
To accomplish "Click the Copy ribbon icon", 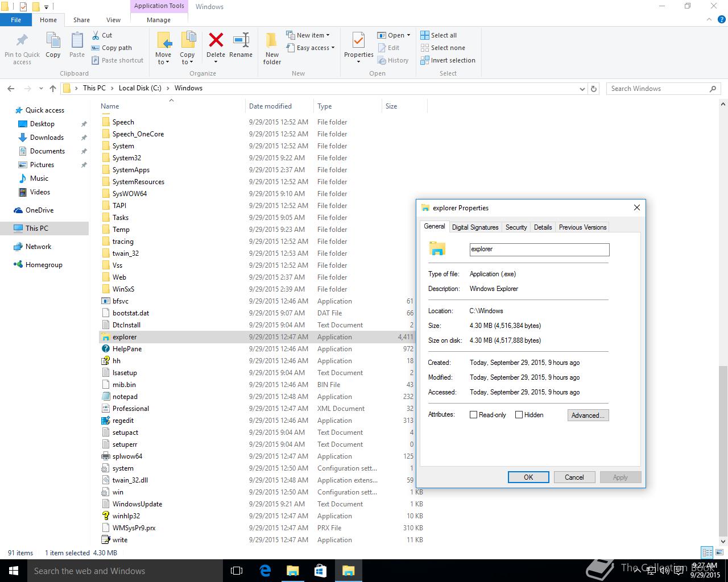I will pos(53,40).
